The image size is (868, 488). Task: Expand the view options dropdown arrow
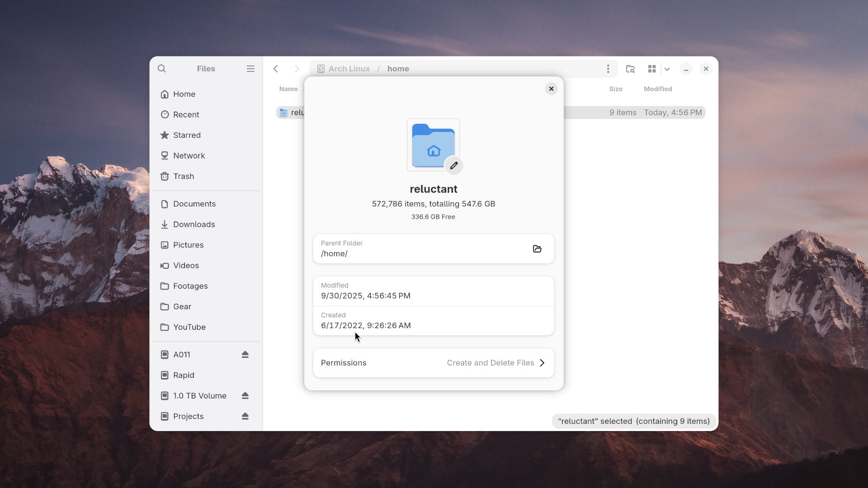(667, 69)
